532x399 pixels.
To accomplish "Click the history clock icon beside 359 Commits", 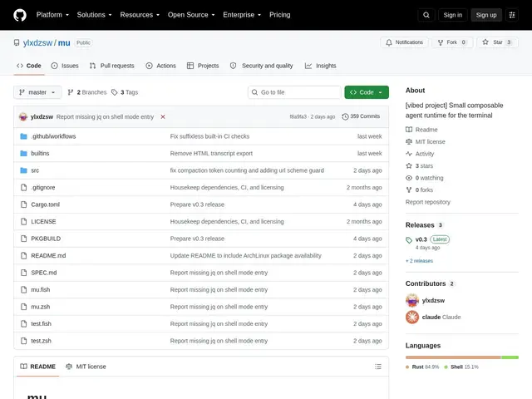I will click(x=345, y=116).
